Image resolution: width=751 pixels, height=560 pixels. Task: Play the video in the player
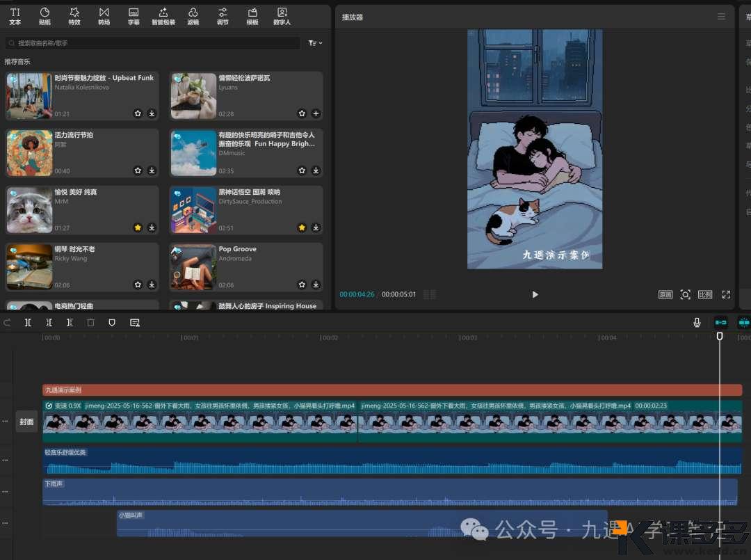pyautogui.click(x=535, y=294)
